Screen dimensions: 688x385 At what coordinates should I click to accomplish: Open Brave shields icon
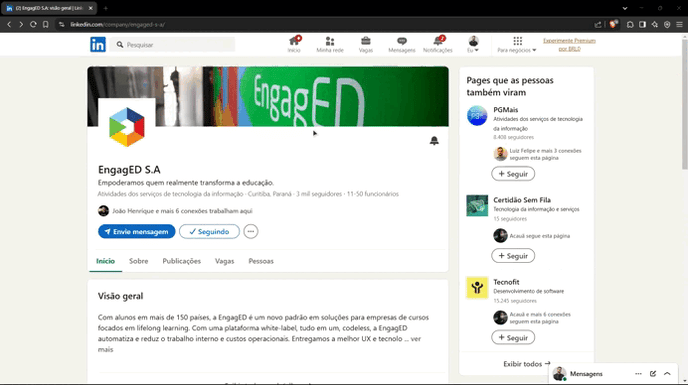(x=613, y=25)
